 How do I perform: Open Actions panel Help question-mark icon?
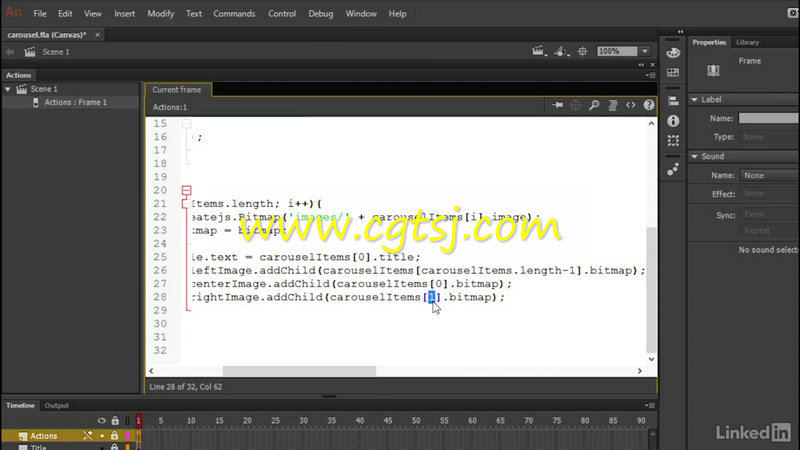coord(648,105)
